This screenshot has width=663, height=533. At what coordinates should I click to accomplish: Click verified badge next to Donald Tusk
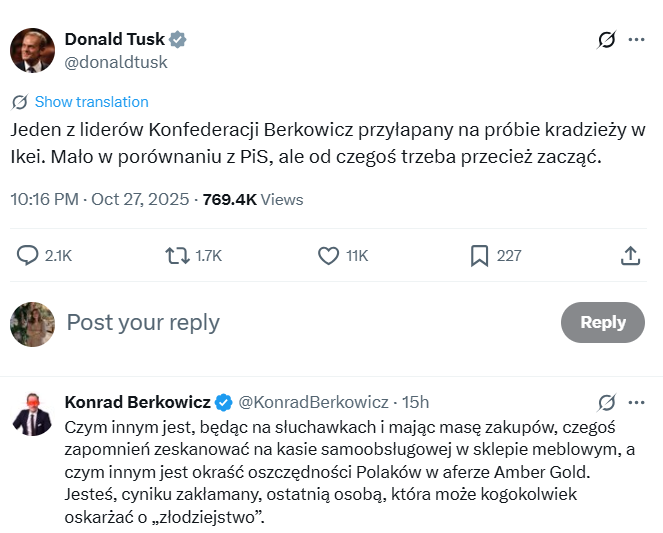(x=178, y=40)
